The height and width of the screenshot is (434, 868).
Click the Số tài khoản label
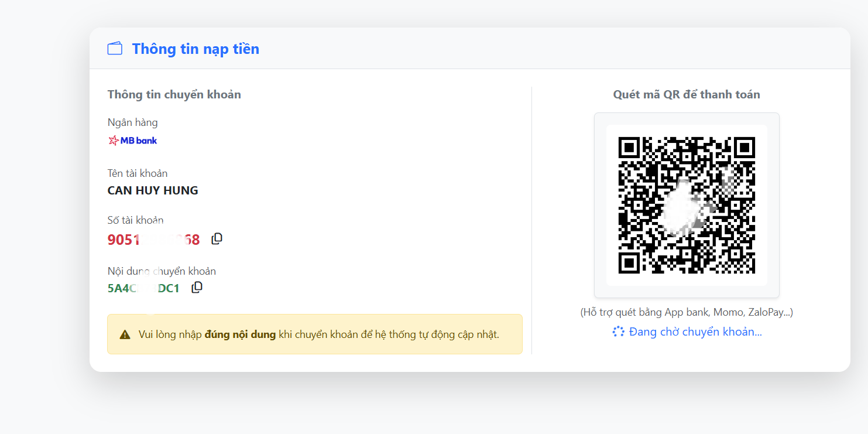click(136, 220)
